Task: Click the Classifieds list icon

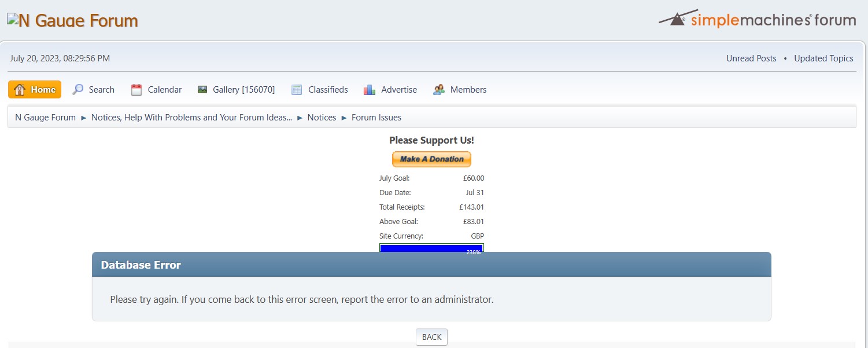Action: (x=297, y=90)
